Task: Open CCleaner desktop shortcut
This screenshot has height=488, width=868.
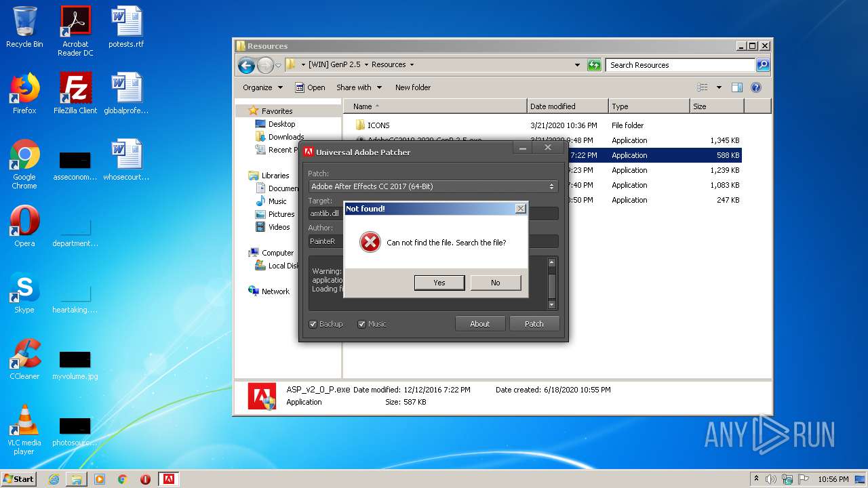Action: (24, 359)
